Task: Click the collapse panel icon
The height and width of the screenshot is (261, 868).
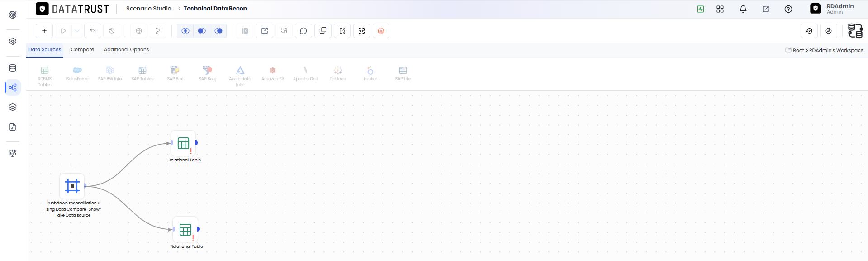Action: [245, 31]
